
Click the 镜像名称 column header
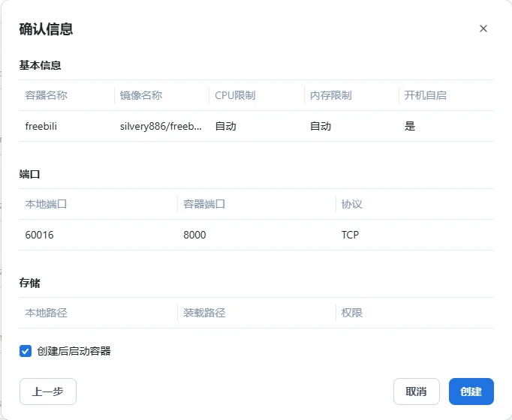(x=141, y=95)
